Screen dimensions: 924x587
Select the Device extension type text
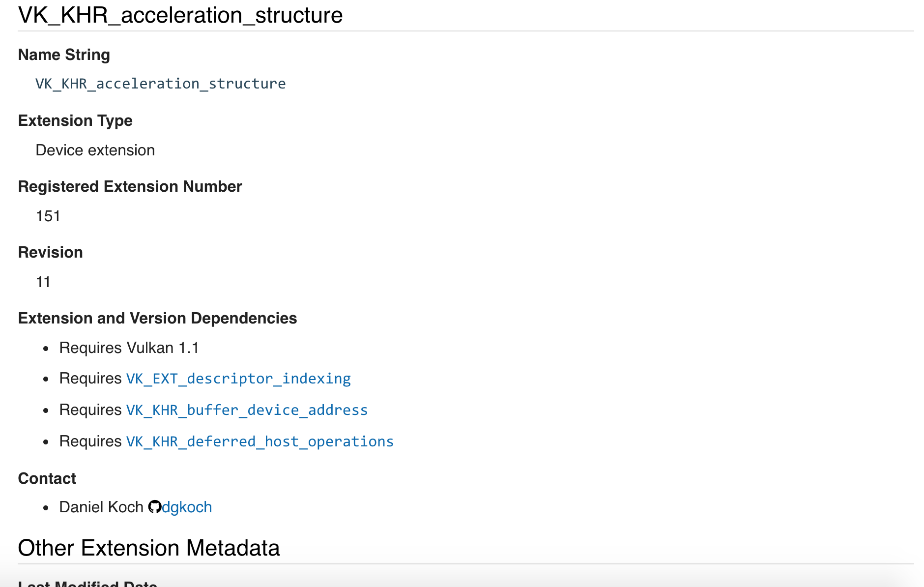tap(95, 150)
